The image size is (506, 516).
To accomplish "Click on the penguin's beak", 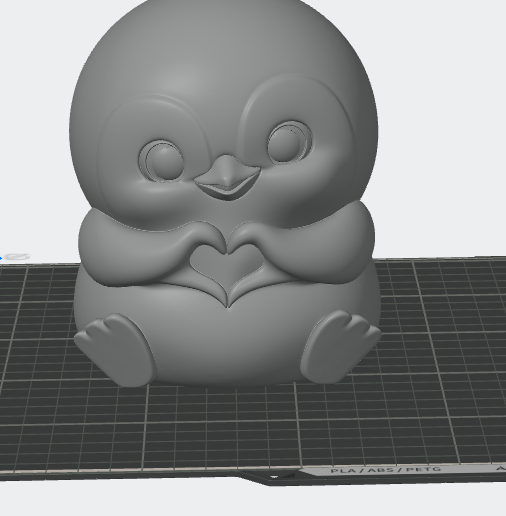I will 227,177.
